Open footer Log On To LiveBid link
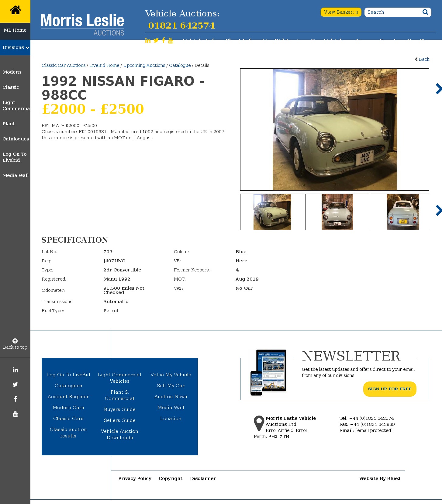 (68, 375)
